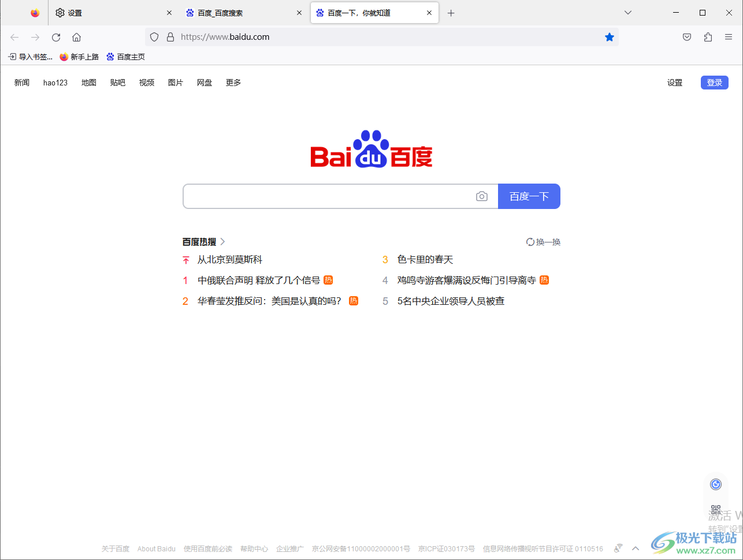
Task: Open hot search 中俄联合声明 释放了几个信号
Action: point(259,280)
